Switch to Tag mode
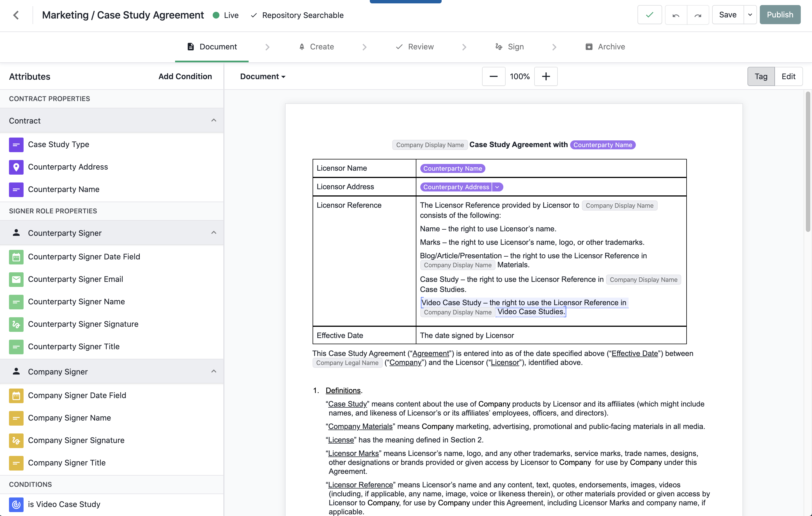Image resolution: width=812 pixels, height=516 pixels. (761, 76)
